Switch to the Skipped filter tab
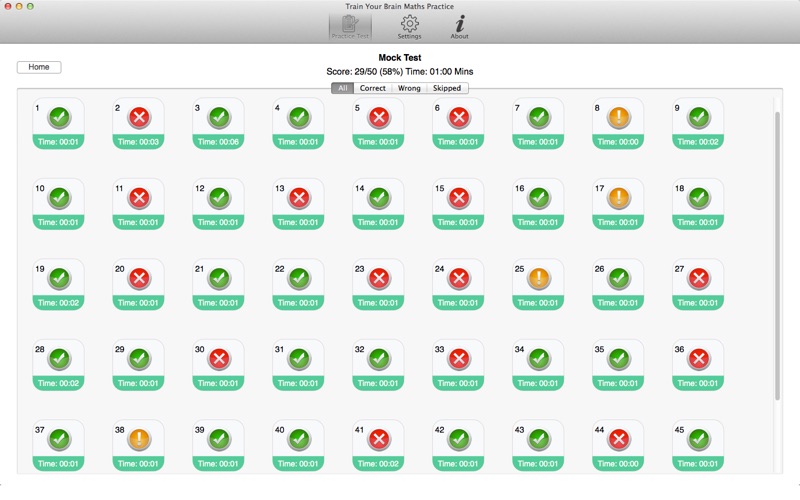The image size is (800, 500). pos(447,88)
